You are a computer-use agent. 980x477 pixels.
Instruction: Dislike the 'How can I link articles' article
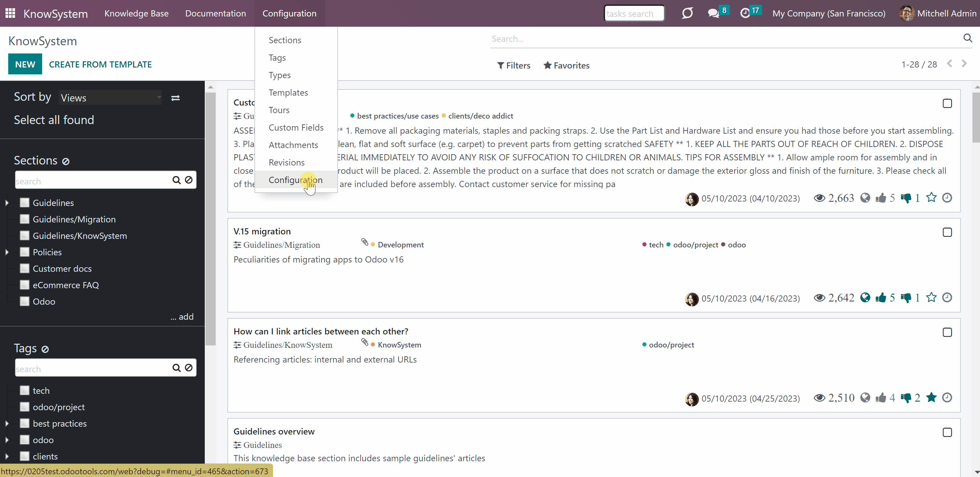tap(906, 398)
